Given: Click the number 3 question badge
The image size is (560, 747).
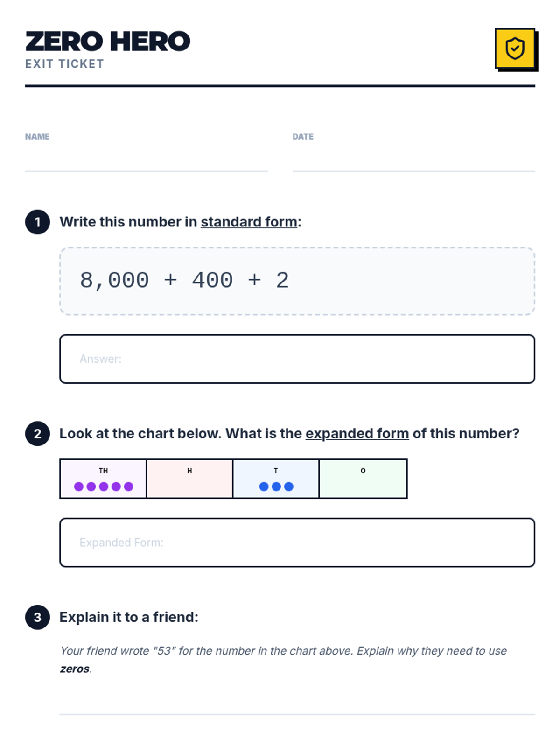Looking at the screenshot, I should (37, 617).
